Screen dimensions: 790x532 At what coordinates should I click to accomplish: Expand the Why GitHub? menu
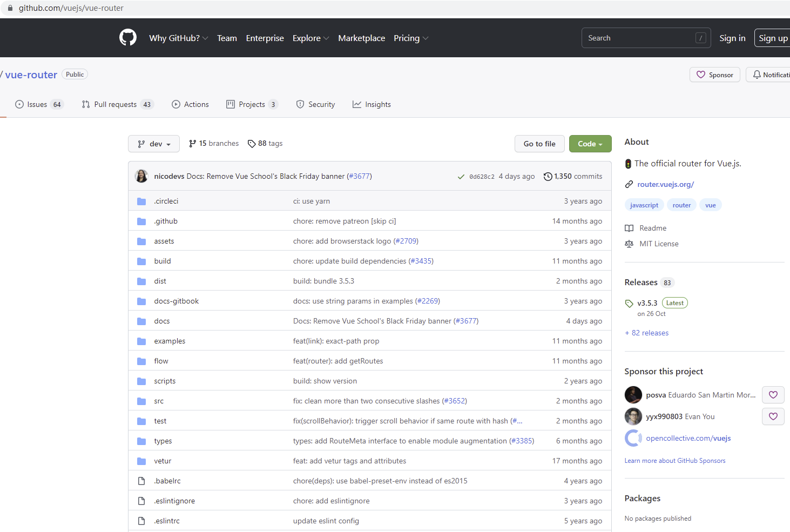pyautogui.click(x=179, y=38)
